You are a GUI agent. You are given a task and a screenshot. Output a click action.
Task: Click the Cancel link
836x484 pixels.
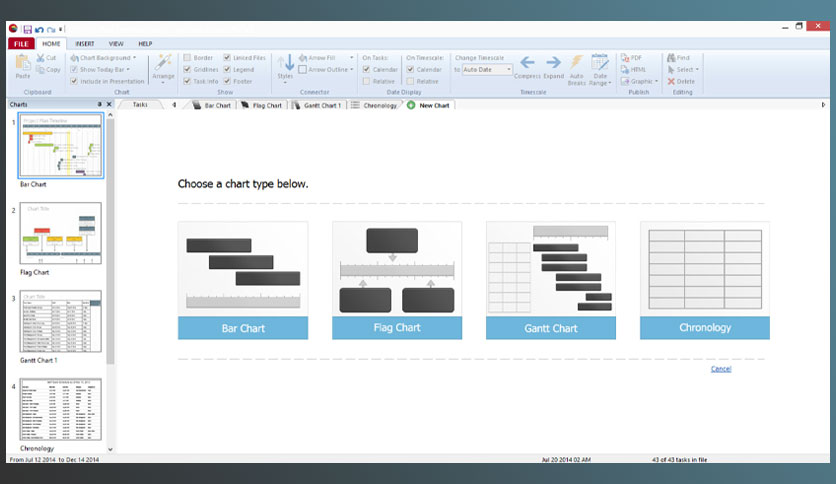pos(721,369)
